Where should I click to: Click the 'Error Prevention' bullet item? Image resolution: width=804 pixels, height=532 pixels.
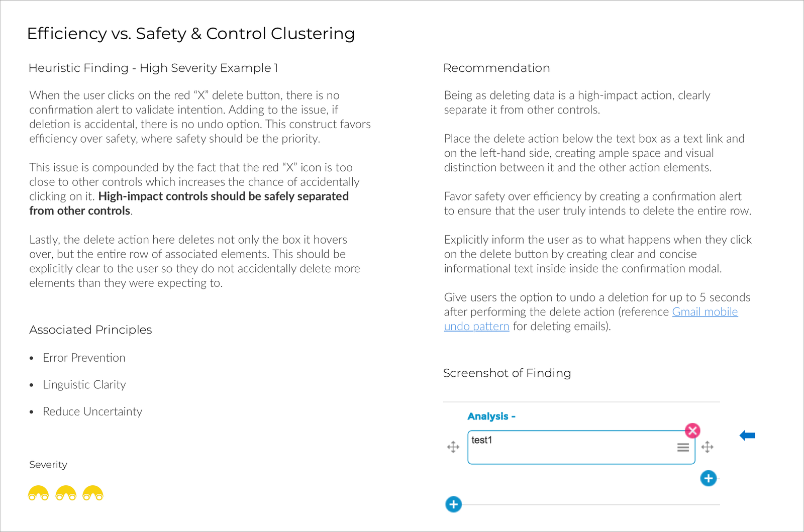pyautogui.click(x=84, y=358)
